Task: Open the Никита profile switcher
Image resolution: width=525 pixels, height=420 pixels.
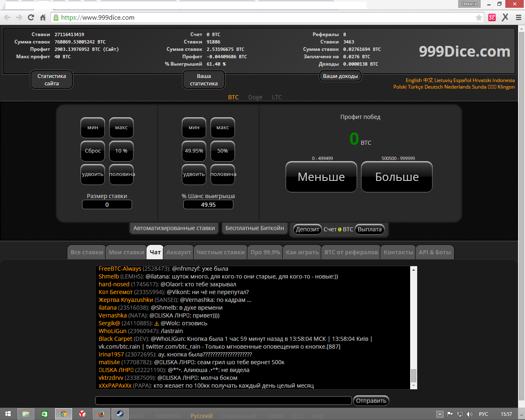Action: point(469,4)
